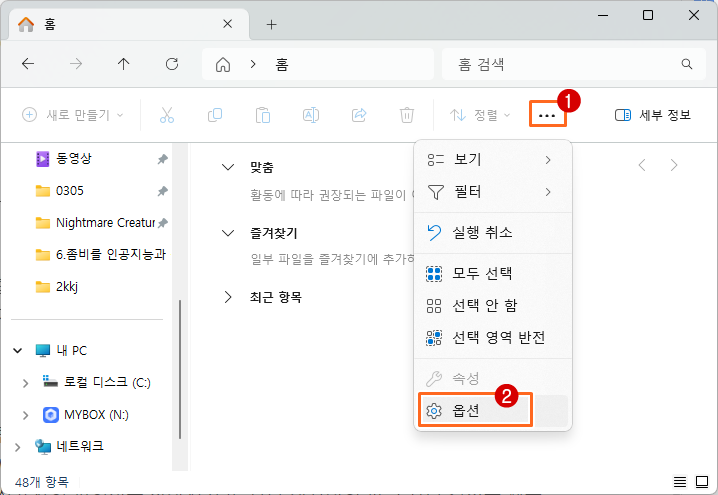Image resolution: width=718 pixels, height=495 pixels.
Task: Expand the 네트워크 node
Action: (x=17, y=447)
